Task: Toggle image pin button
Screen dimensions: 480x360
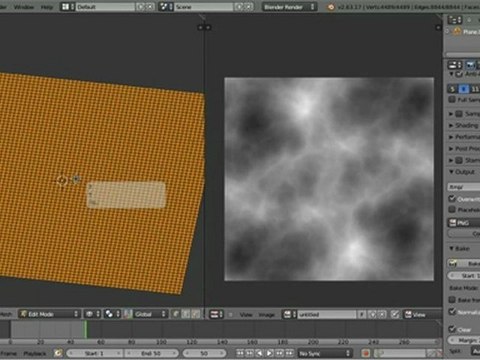Action: pyautogui.click(x=395, y=314)
